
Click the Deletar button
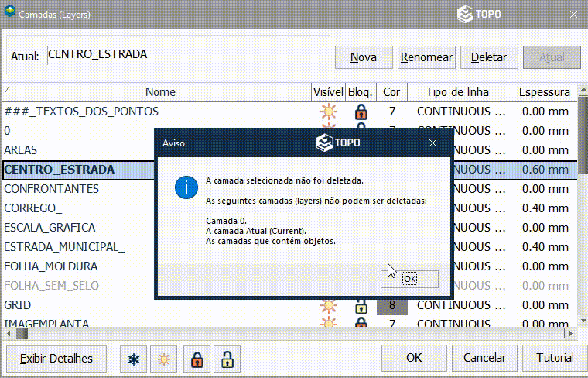489,57
